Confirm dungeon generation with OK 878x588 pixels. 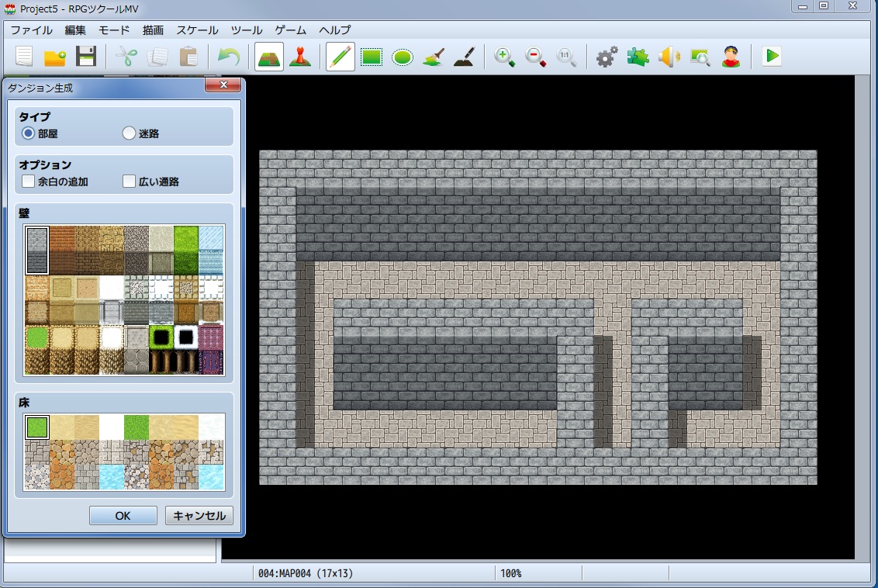(123, 516)
